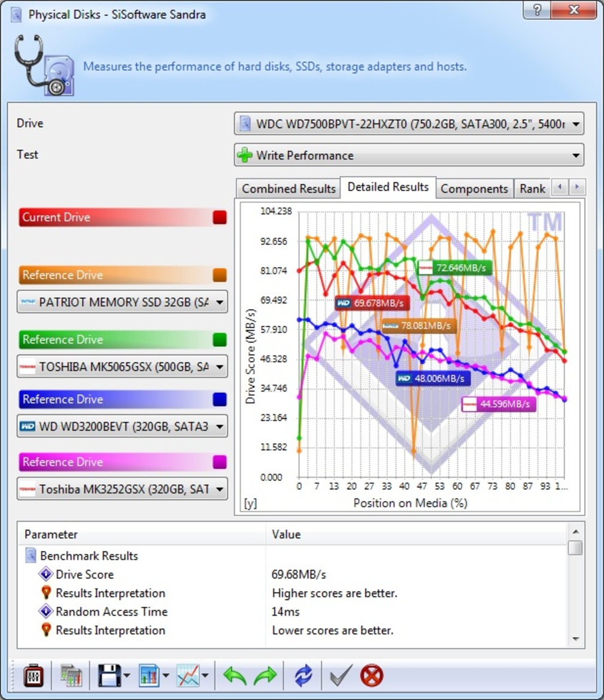604x700 pixels.
Task: Click the diamond icon beside Drive Score
Action: 45,574
